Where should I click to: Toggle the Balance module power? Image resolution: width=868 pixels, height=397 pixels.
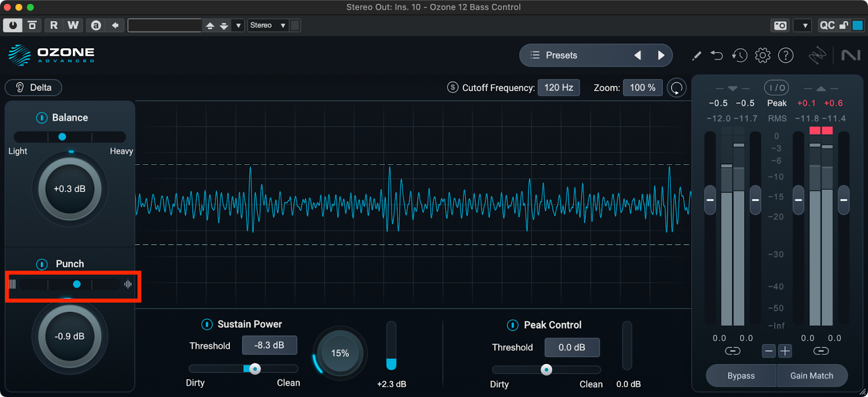coord(42,118)
